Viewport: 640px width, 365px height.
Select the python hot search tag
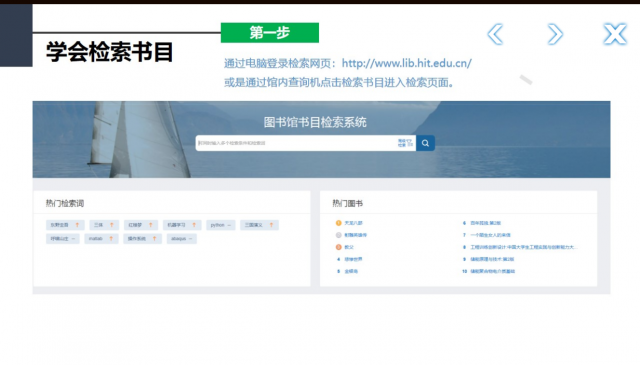(221, 225)
